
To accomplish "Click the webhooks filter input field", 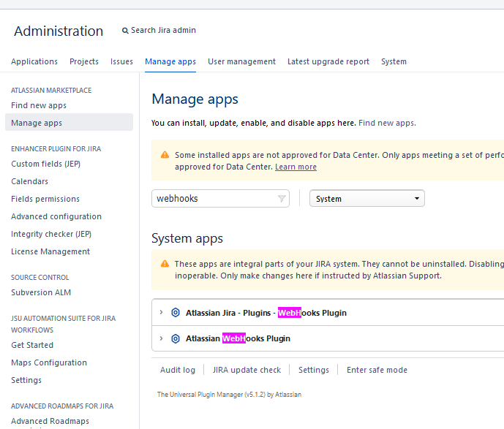I will tap(220, 199).
